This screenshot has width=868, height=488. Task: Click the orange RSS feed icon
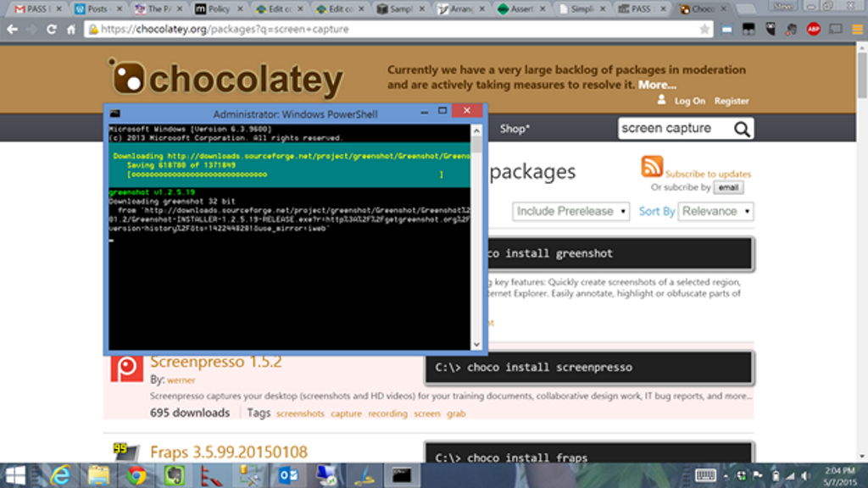(x=652, y=167)
